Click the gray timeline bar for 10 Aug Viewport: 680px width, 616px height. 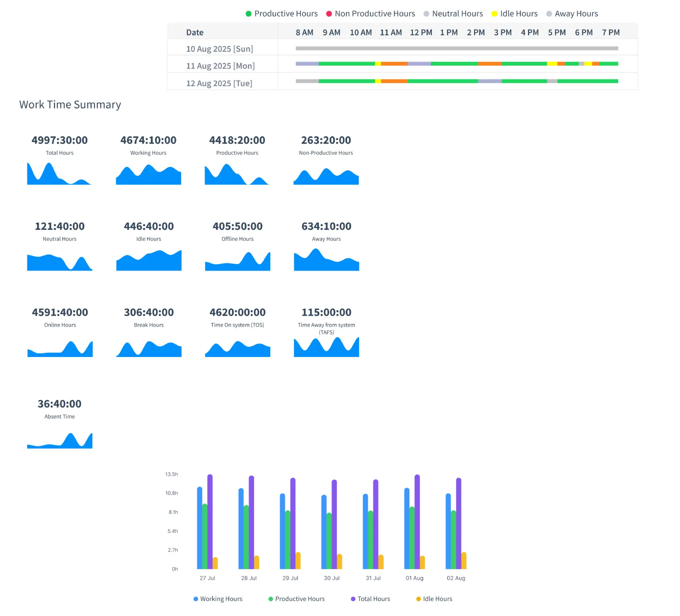[x=457, y=48]
